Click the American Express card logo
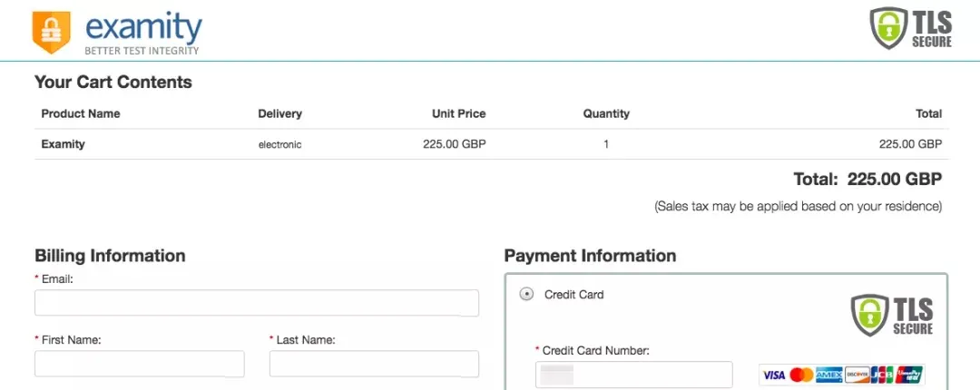Image resolution: width=980 pixels, height=390 pixels. tap(828, 375)
